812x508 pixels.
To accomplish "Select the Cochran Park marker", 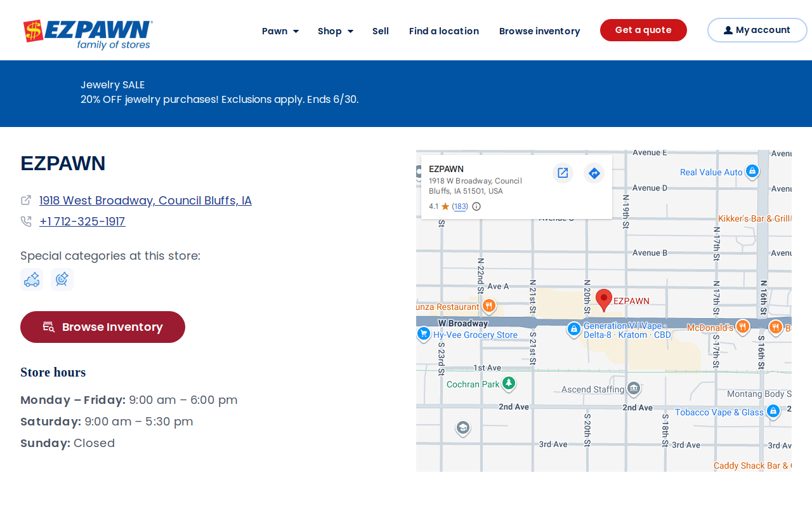I will pyautogui.click(x=508, y=384).
